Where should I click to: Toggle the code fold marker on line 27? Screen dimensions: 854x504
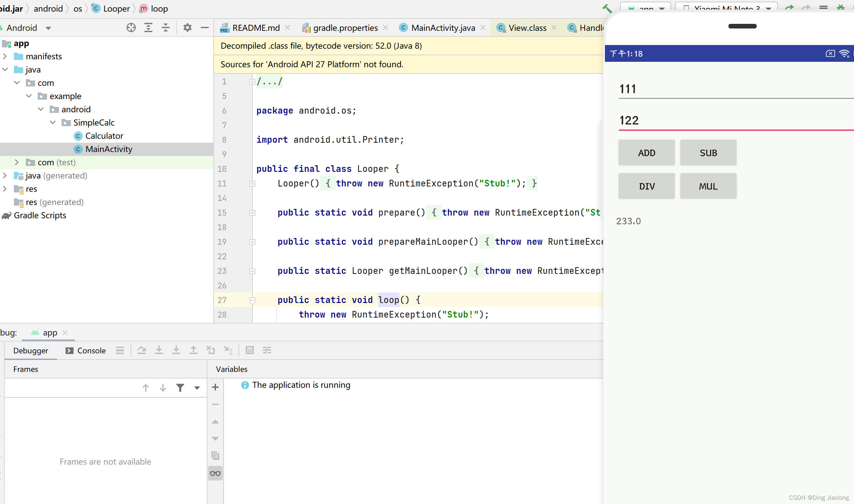(252, 300)
